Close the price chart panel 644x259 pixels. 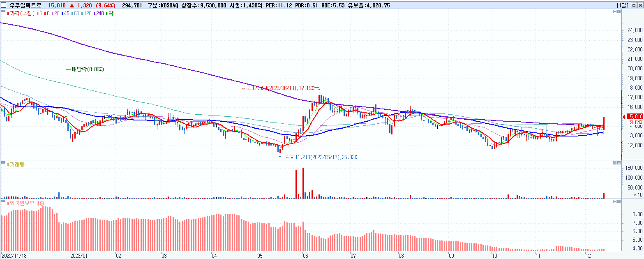(x=619, y=12)
